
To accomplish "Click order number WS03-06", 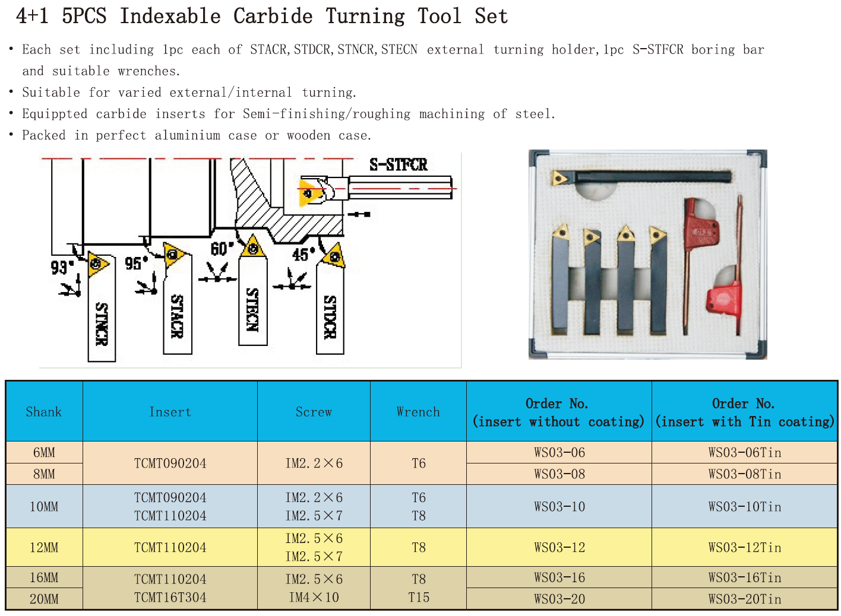I will [559, 453].
